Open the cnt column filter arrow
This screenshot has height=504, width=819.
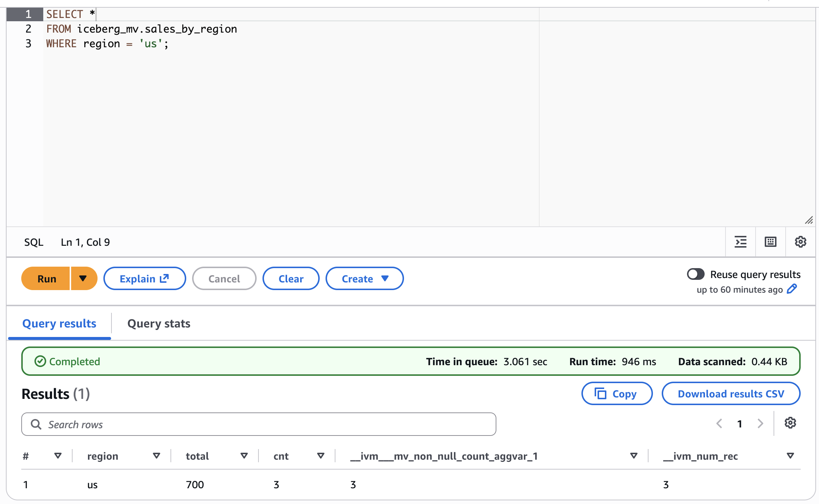click(321, 456)
